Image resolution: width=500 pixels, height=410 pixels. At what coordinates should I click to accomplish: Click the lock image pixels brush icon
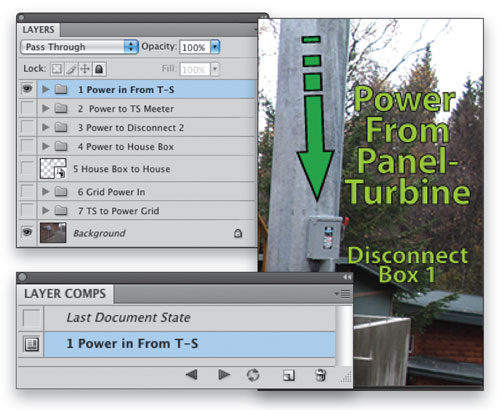[x=71, y=69]
